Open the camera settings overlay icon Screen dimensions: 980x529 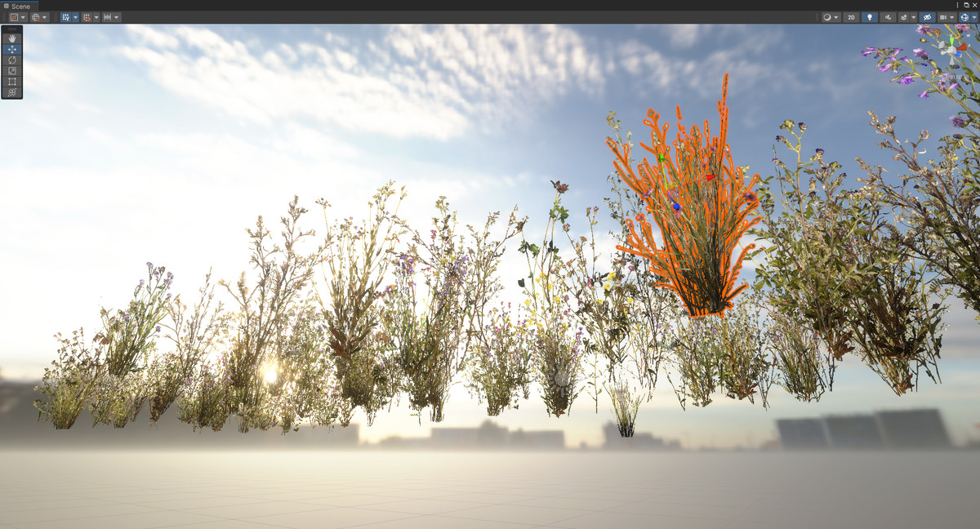[943, 16]
